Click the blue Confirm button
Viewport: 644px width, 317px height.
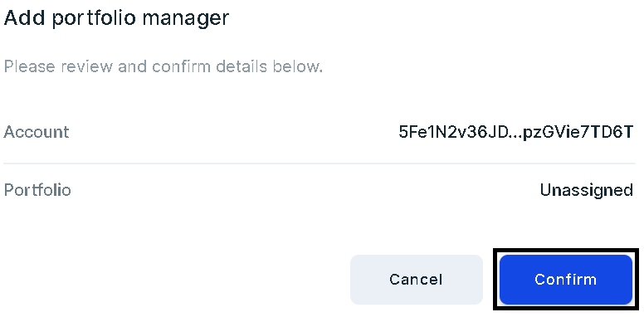pyautogui.click(x=565, y=280)
